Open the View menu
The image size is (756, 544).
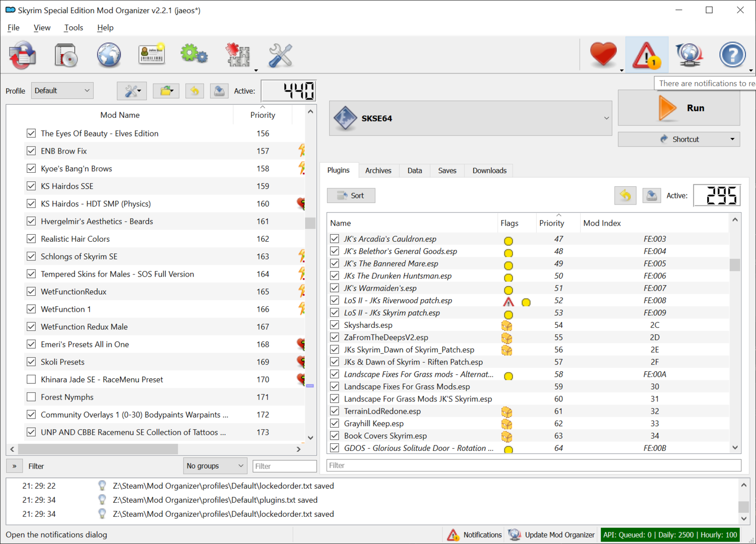42,28
